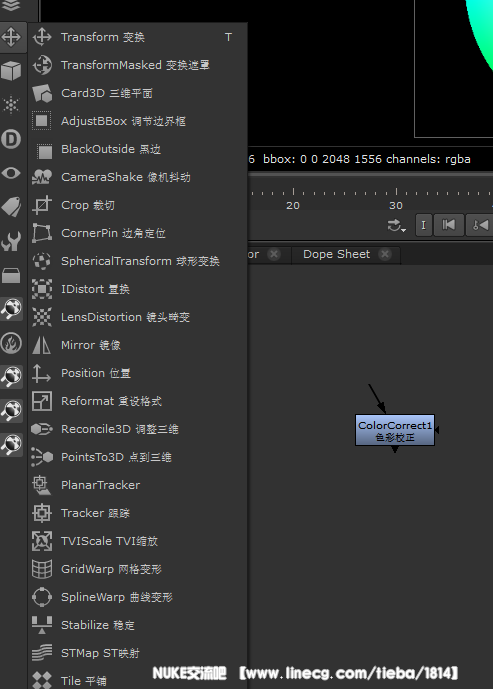Click the SphericalTransform icon

click(42, 261)
